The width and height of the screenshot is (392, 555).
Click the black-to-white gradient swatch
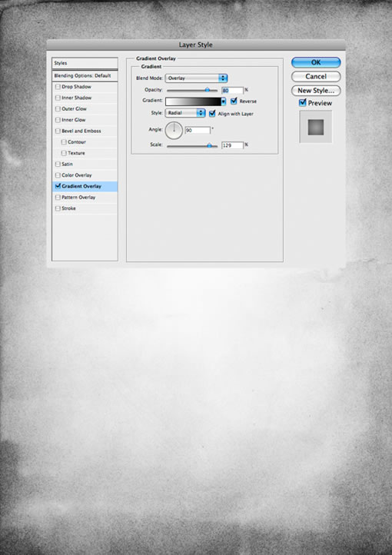pos(193,101)
